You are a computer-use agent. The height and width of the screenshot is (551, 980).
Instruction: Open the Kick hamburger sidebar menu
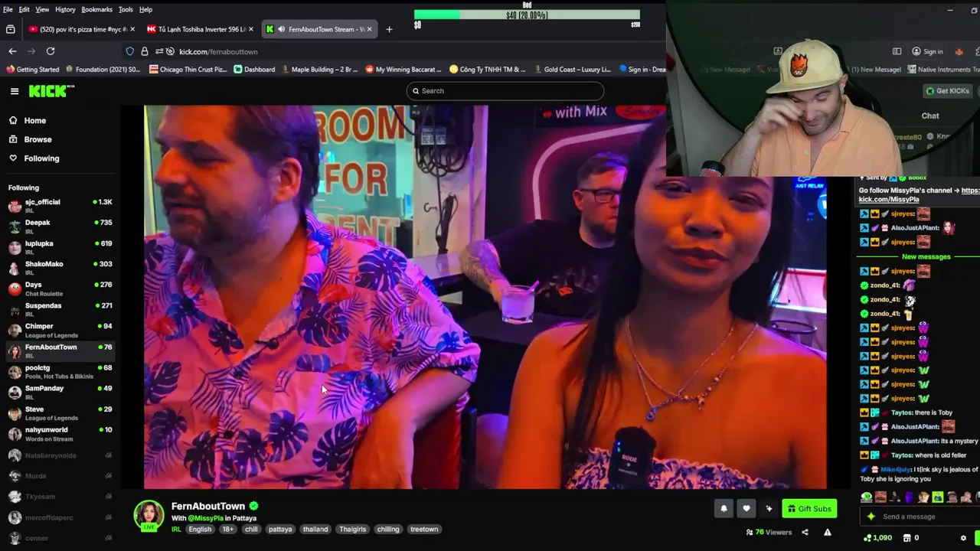tap(15, 91)
